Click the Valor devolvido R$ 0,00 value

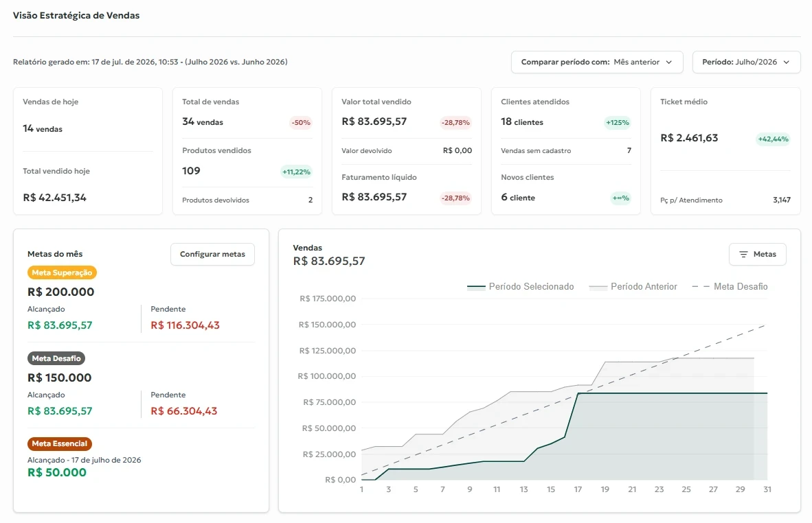(458, 150)
